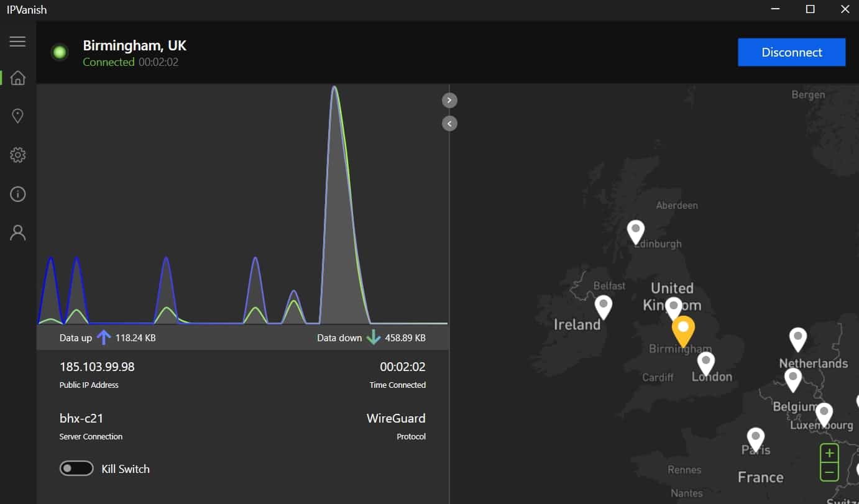Expand panel with right chevron button

[449, 100]
